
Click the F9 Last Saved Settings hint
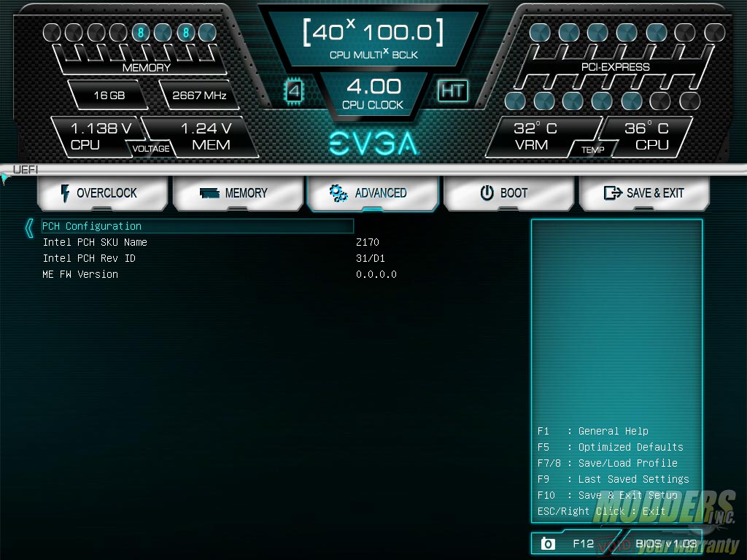click(x=613, y=479)
